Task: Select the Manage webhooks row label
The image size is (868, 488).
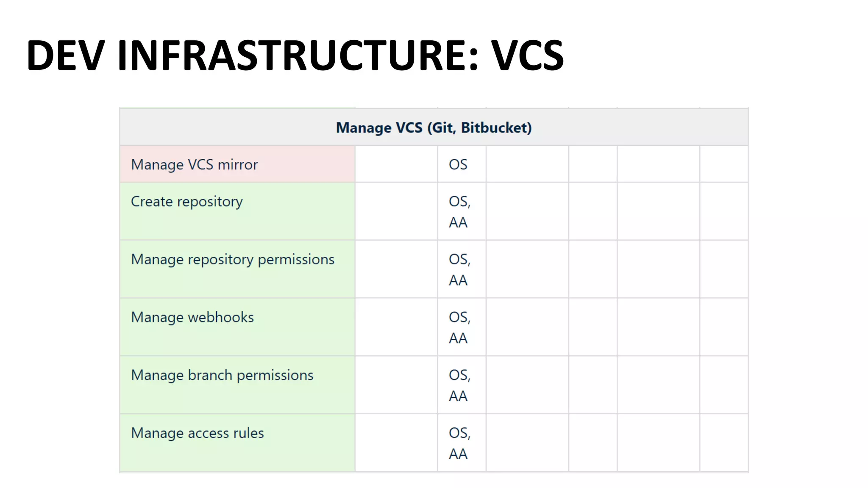Action: (x=192, y=317)
